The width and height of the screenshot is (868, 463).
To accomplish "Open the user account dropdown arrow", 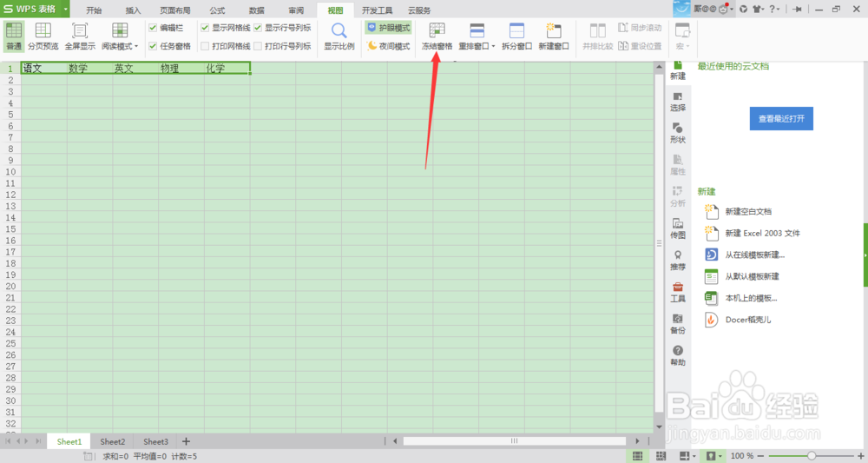I will [732, 10].
